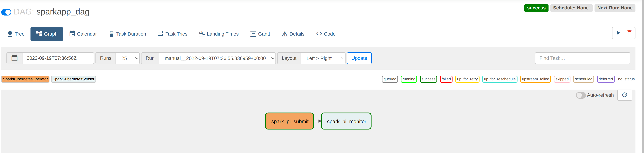Click the graph refresh icon
Screen dimensions: 644x153
624,95
